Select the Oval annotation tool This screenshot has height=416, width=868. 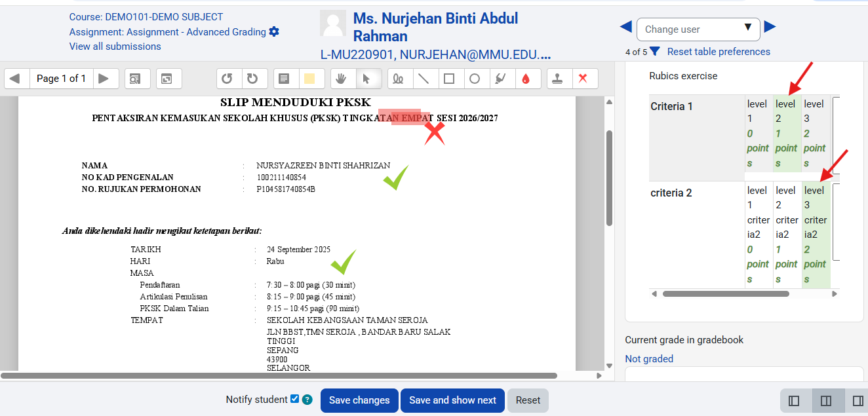pos(475,79)
